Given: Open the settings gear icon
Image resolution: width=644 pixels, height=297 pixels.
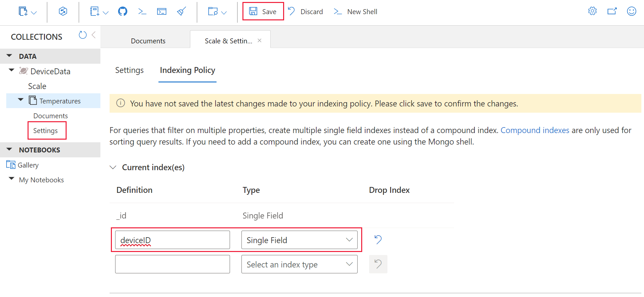Looking at the screenshot, I should 592,11.
